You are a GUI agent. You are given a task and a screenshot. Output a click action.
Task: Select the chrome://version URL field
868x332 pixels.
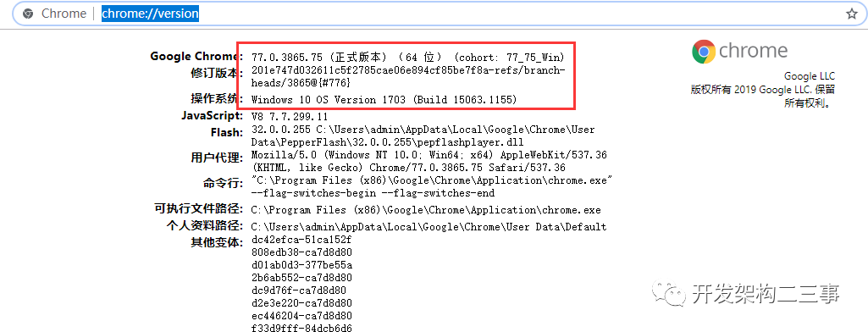(x=150, y=14)
